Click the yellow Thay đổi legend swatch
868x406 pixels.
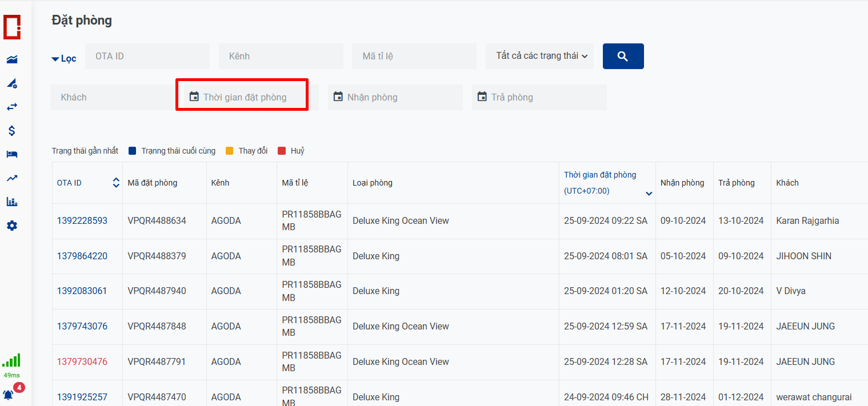[x=229, y=151]
